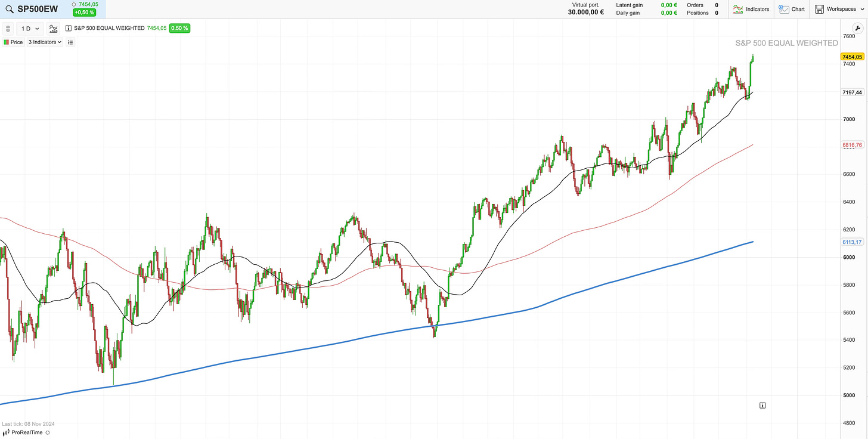Click the circle status dot beside 7454,05
Viewport: 868px width, 439px height.
[x=74, y=4]
